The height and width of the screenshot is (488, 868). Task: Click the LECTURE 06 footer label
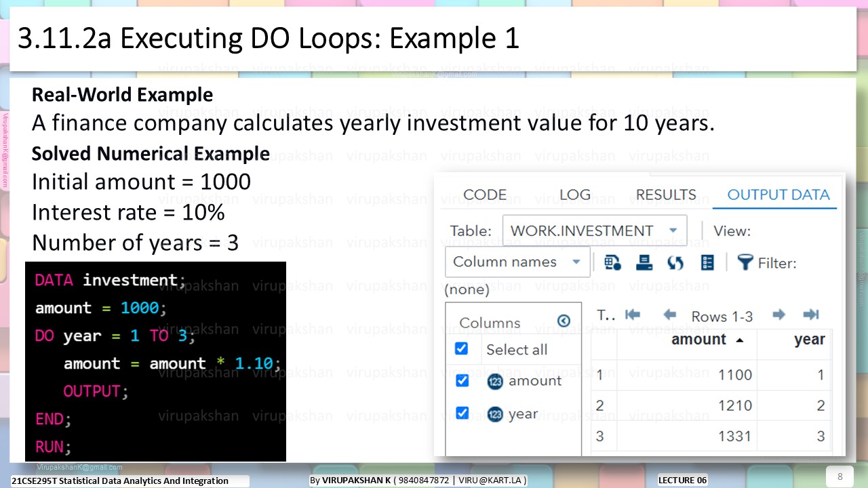click(682, 480)
